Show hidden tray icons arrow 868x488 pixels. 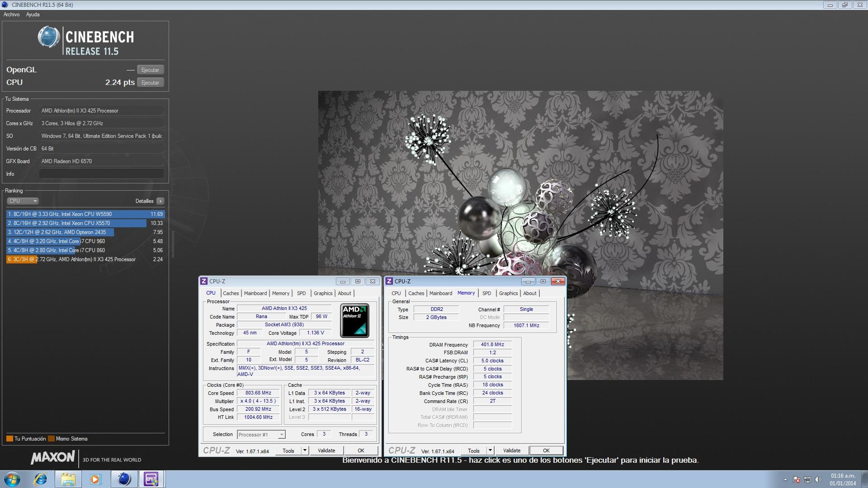[785, 479]
